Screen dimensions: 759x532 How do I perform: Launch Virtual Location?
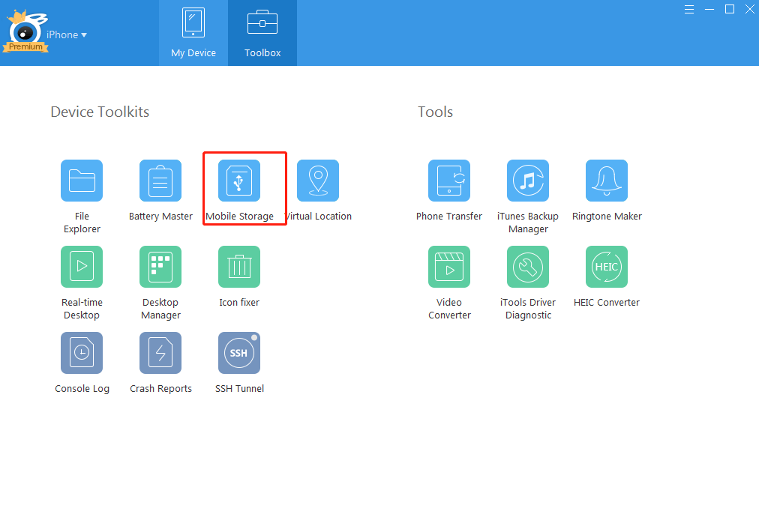[318, 180]
